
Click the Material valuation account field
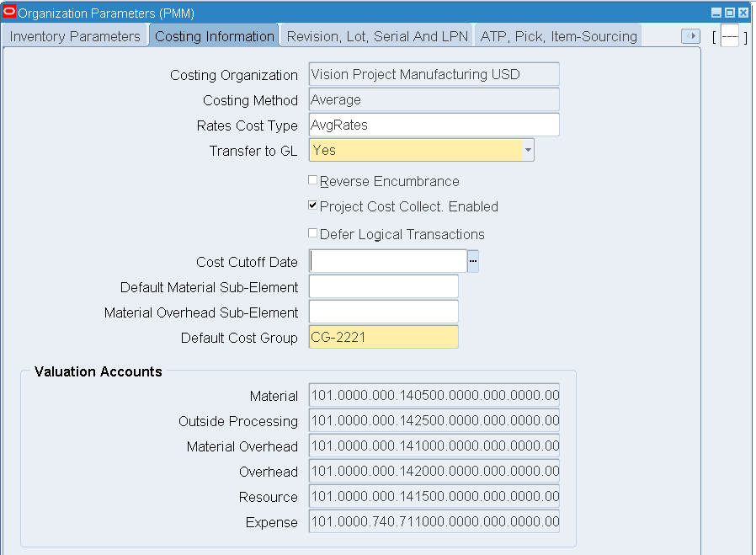[434, 395]
